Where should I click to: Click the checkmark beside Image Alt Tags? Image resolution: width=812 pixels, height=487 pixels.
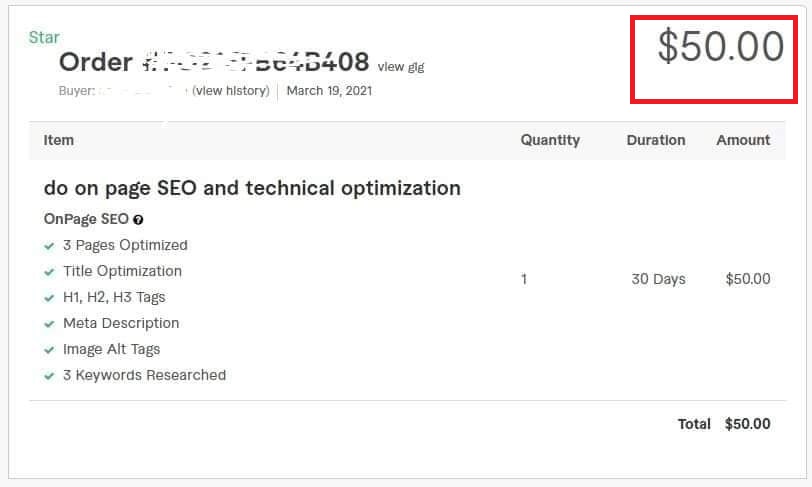click(x=49, y=350)
